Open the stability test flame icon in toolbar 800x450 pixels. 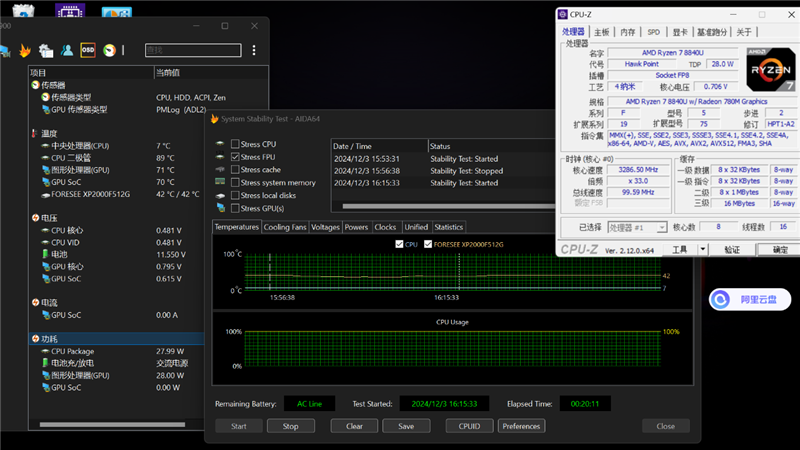click(24, 51)
